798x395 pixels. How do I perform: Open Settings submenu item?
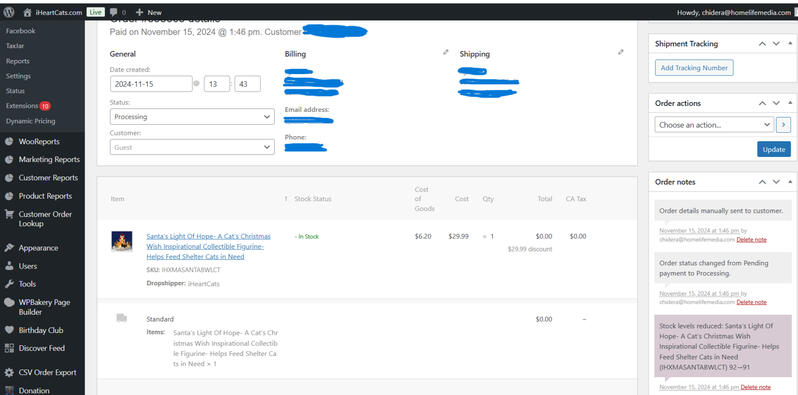pos(18,76)
